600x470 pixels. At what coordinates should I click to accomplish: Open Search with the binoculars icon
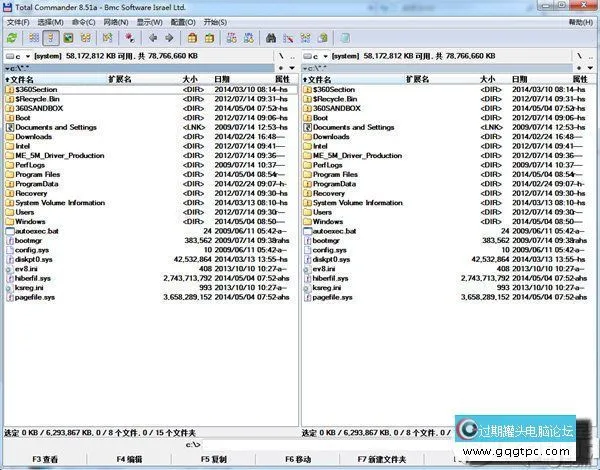coord(270,38)
